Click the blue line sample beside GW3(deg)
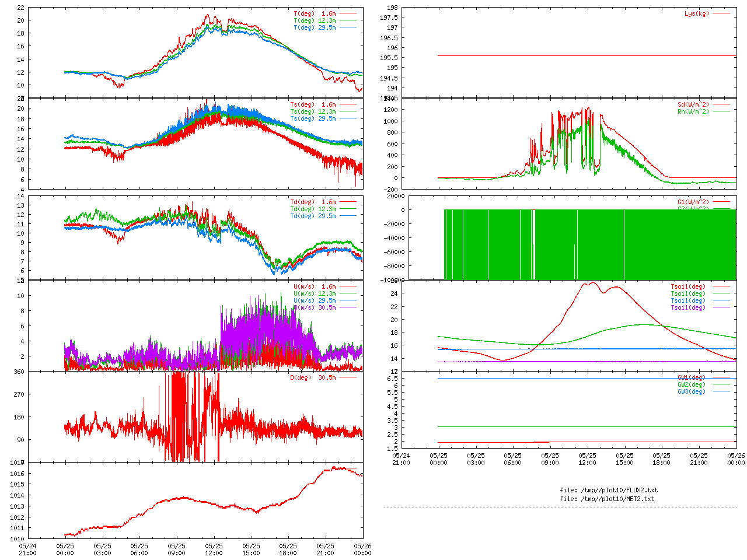This screenshot has height=560, width=747. (721, 391)
